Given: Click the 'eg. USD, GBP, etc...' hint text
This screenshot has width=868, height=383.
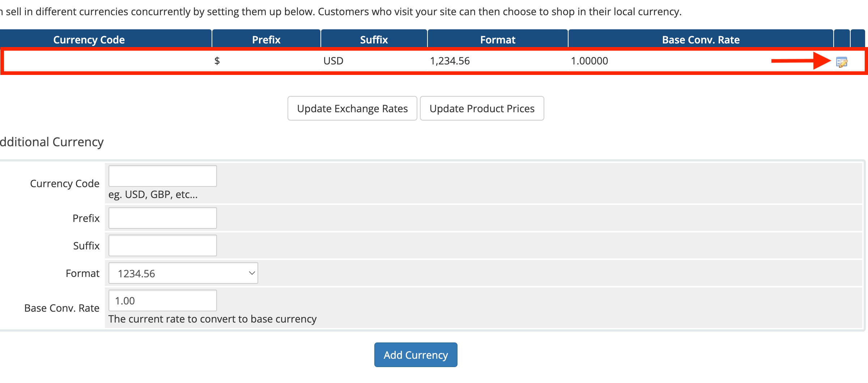Looking at the screenshot, I should [x=153, y=195].
